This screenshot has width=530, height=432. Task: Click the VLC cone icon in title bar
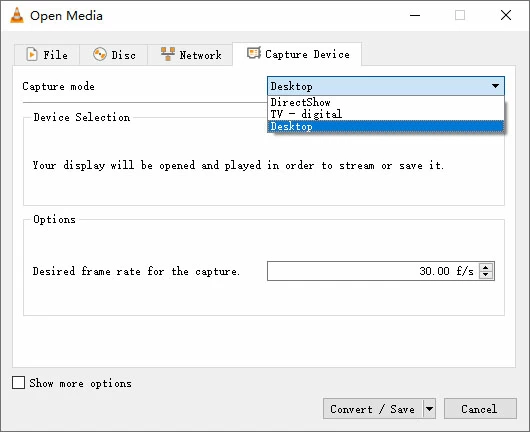pyautogui.click(x=17, y=15)
